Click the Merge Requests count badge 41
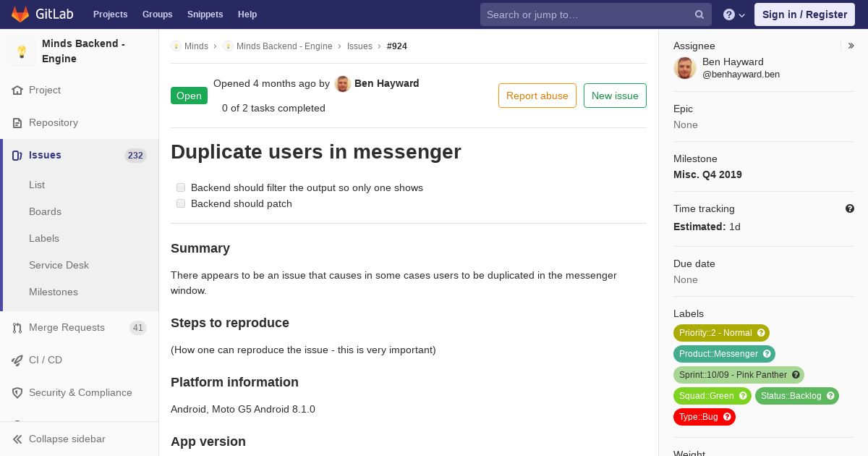Image resolution: width=868 pixels, height=456 pixels. click(138, 328)
